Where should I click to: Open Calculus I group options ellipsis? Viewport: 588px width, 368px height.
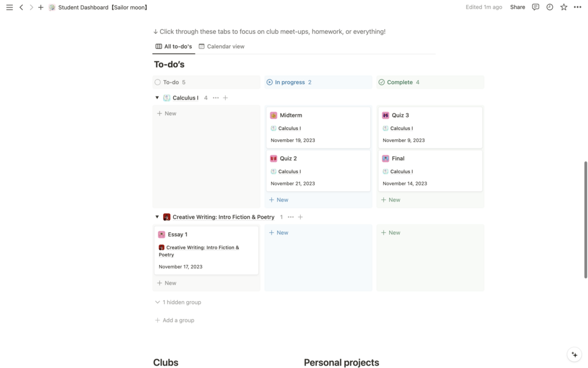216,98
